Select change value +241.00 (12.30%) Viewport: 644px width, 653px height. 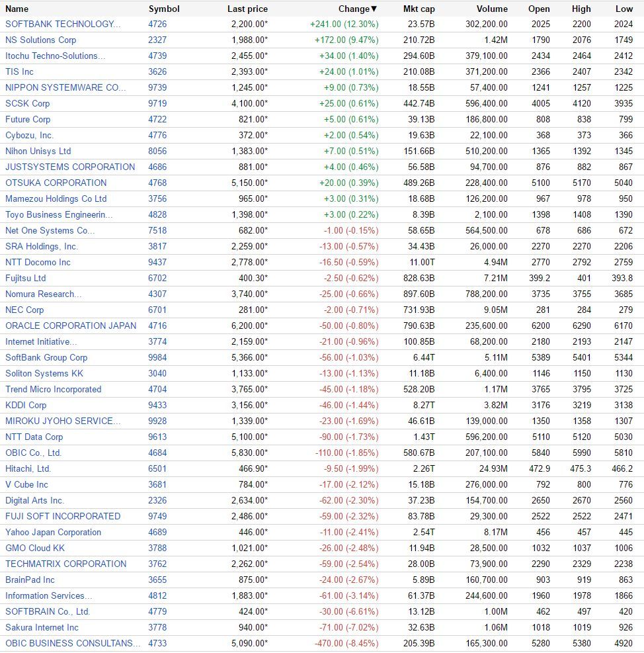344,24
